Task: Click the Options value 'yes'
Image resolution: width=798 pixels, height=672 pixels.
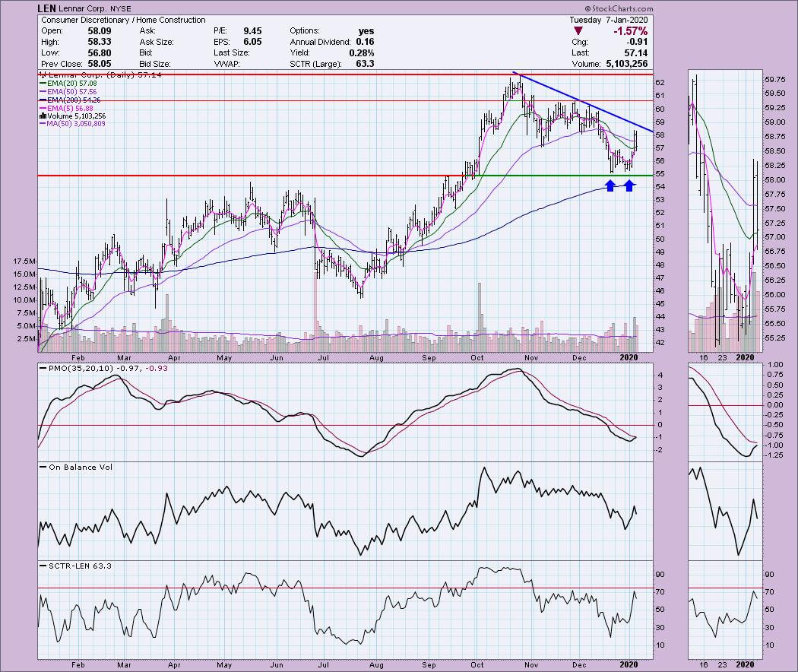Action: pyautogui.click(x=366, y=31)
